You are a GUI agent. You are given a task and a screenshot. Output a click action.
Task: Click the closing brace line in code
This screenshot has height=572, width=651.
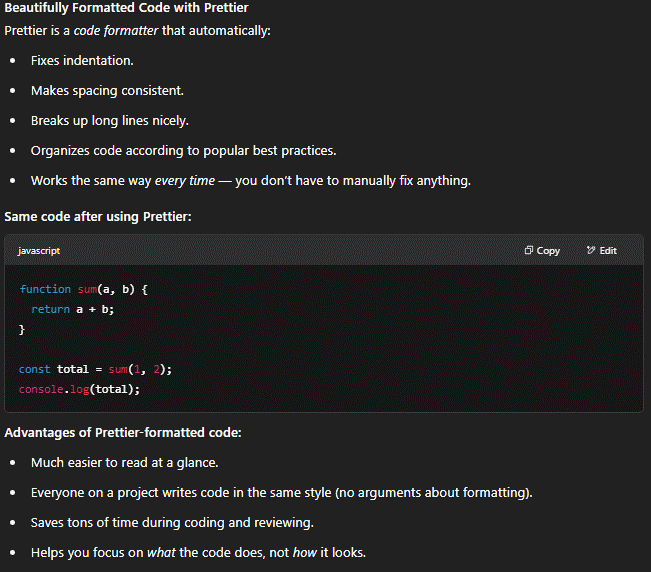22,330
